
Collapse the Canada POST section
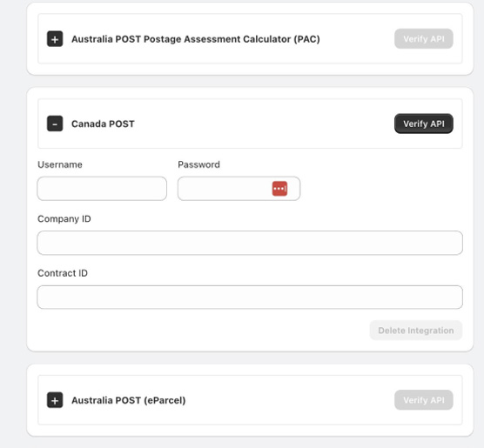(x=55, y=124)
